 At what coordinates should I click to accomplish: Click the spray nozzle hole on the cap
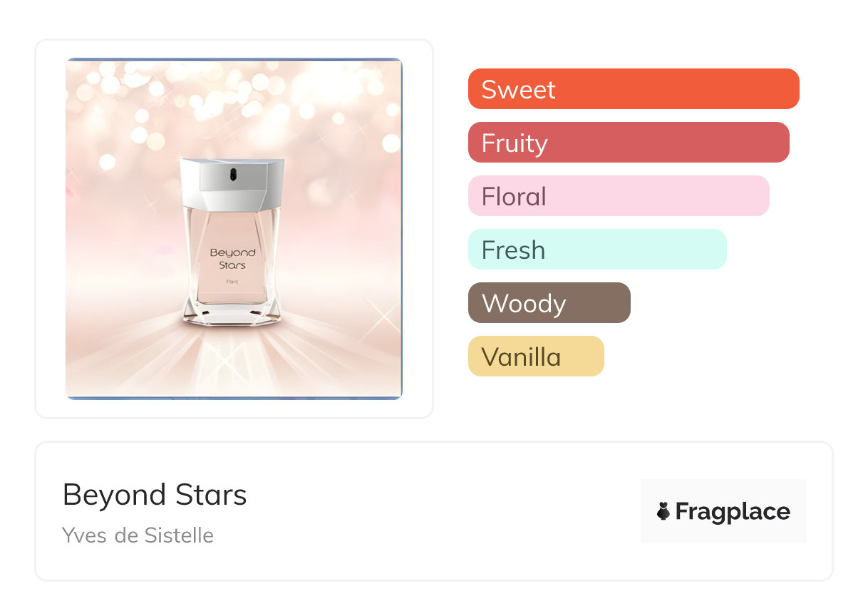233,173
